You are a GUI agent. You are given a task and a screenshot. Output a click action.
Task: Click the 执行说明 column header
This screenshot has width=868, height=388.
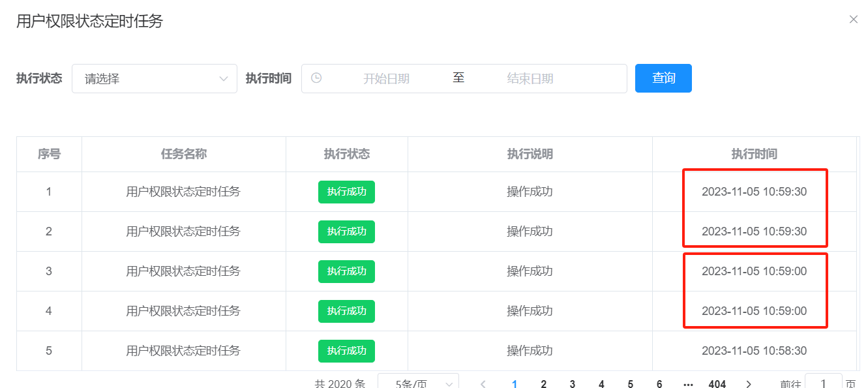coord(530,155)
